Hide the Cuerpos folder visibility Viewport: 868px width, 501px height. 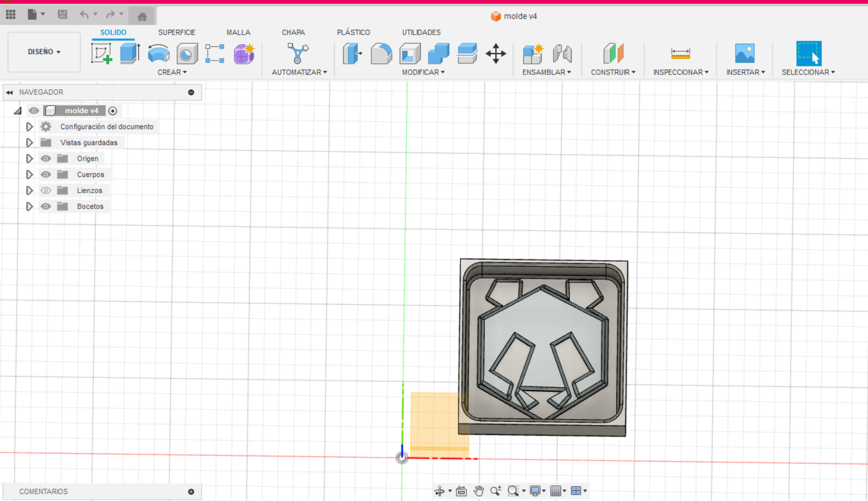pos(46,174)
